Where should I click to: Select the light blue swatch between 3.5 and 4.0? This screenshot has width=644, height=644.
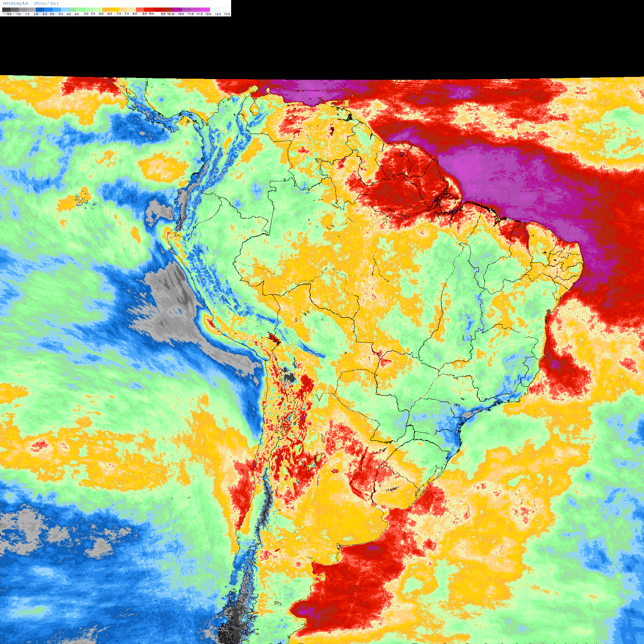pyautogui.click(x=65, y=10)
